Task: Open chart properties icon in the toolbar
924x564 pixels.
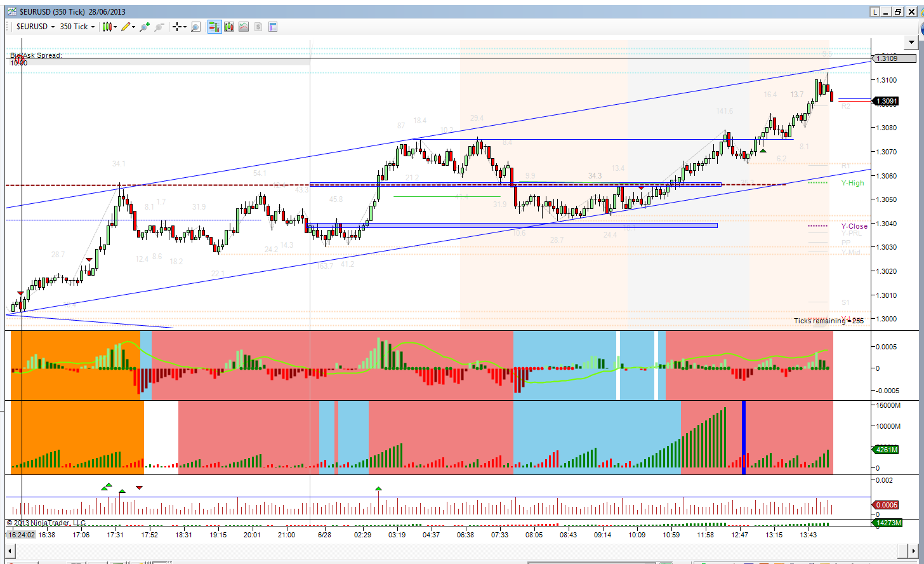Action: 273,27
